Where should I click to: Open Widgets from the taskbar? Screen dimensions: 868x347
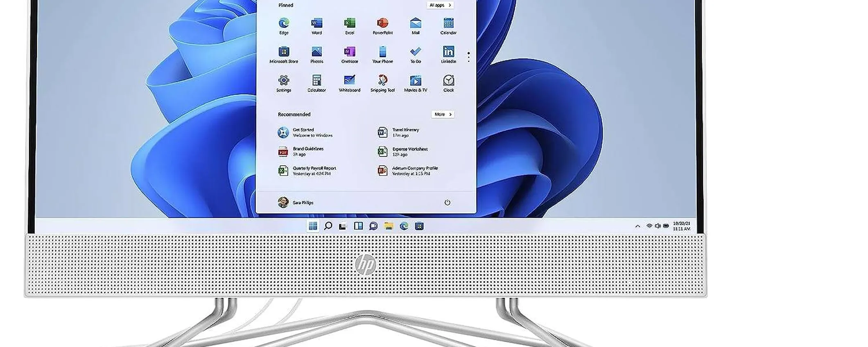tap(358, 226)
